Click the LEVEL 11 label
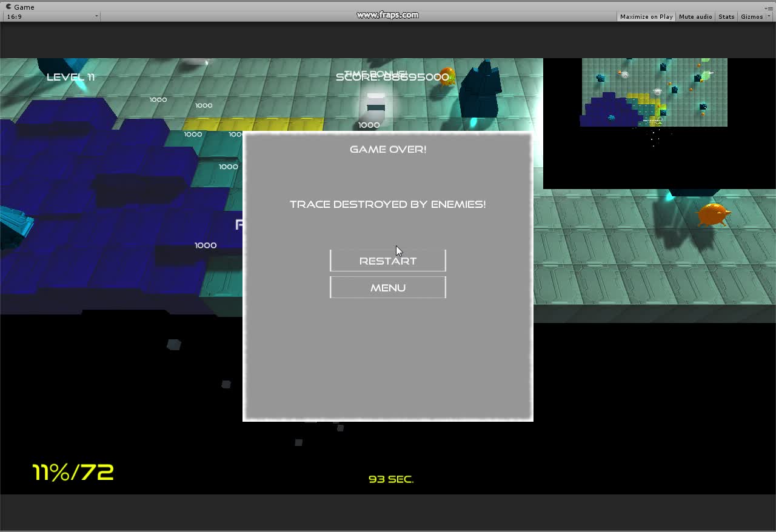Image resolution: width=776 pixels, height=532 pixels. click(x=71, y=77)
